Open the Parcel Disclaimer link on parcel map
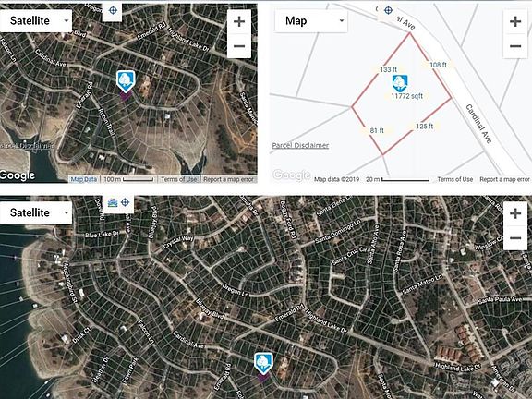Viewport: 532px width, 399px height. pos(300,146)
